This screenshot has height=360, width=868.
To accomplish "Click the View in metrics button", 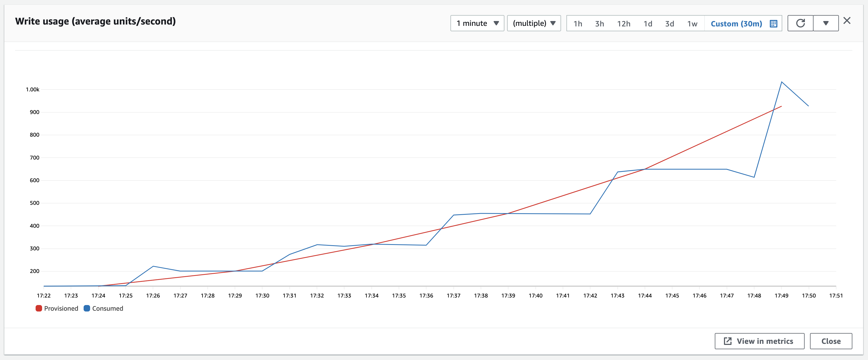I will (760, 341).
